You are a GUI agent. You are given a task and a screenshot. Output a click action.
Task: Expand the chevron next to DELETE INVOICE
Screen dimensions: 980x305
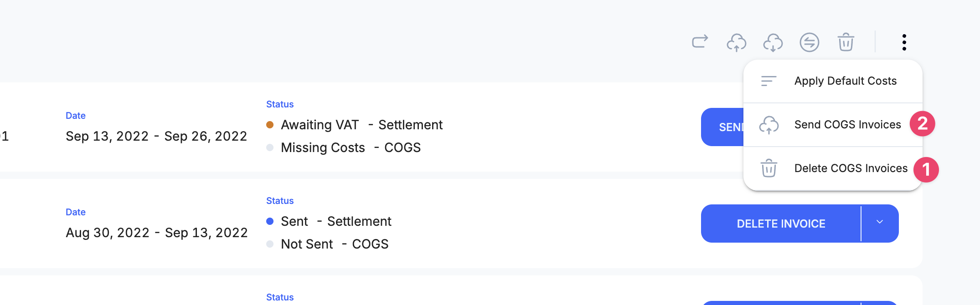click(880, 223)
